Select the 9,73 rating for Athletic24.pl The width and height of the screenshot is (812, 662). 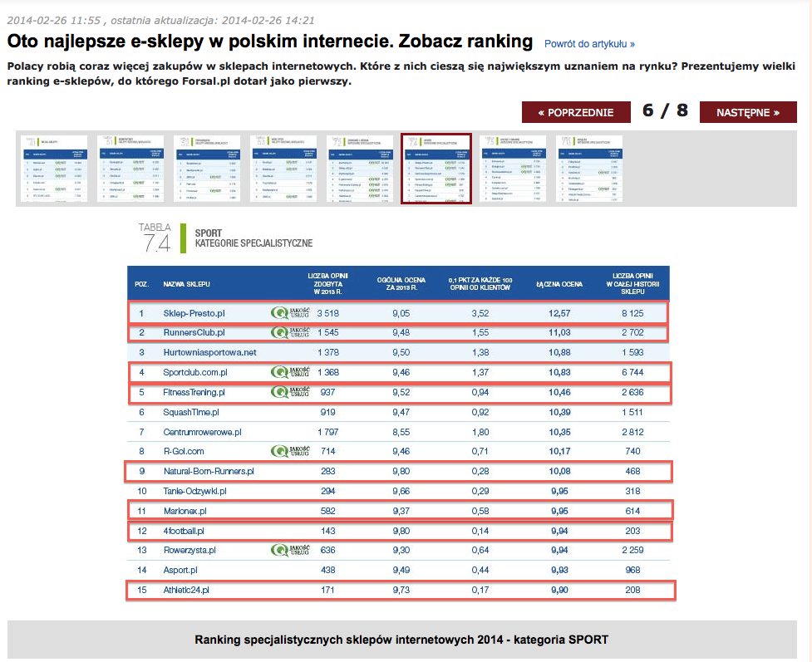tap(401, 590)
